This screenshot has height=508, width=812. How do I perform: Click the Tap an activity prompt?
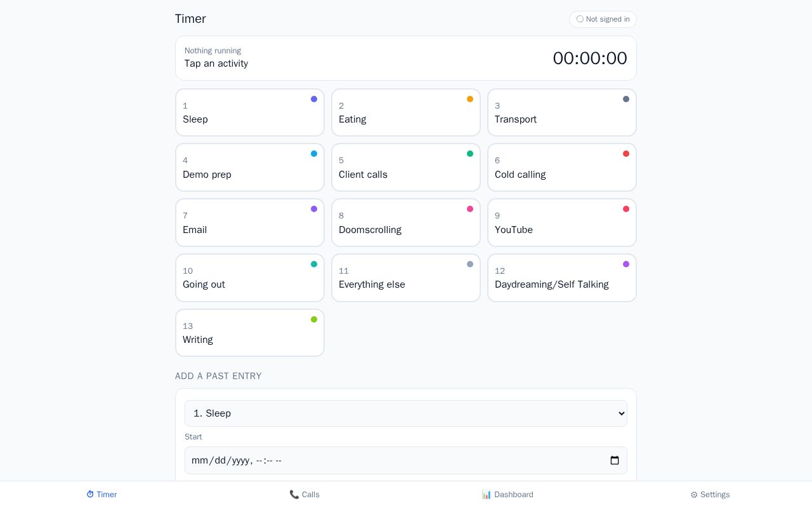tap(216, 63)
